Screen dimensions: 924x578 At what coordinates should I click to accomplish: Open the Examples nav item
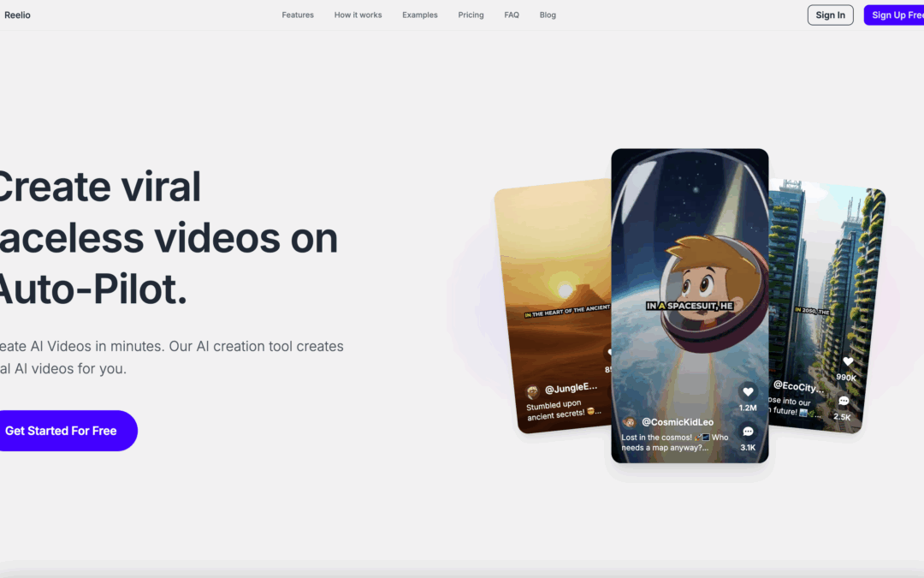[419, 15]
